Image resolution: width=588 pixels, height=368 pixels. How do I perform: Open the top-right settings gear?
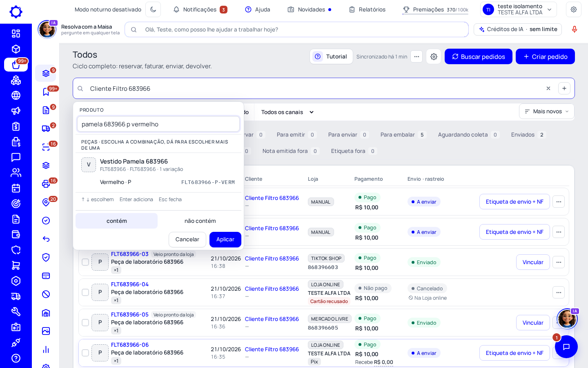point(574,9)
